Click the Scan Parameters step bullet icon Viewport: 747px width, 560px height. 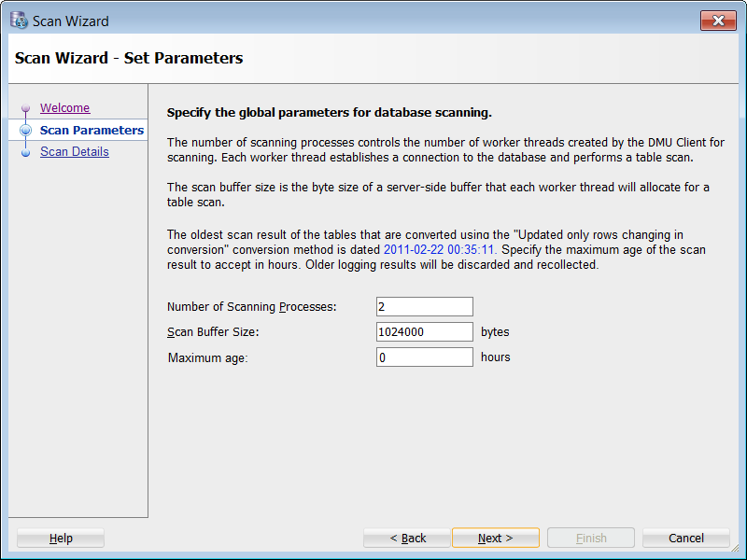tap(25, 131)
